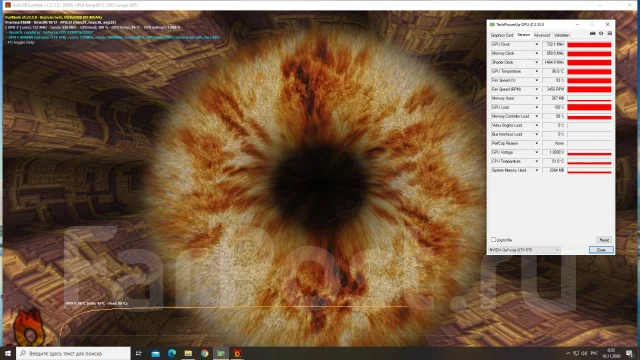Open the network tray icon
The image size is (640, 360).
click(576, 353)
